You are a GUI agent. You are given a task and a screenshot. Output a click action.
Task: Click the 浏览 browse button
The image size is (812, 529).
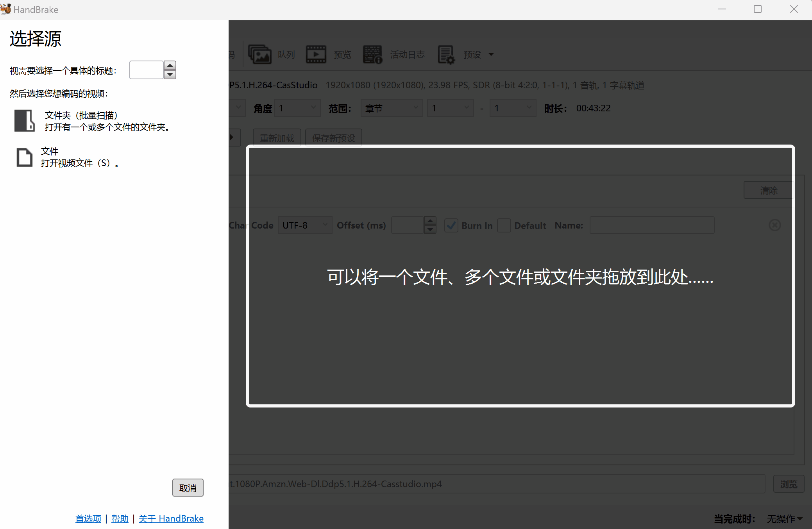[x=789, y=484]
